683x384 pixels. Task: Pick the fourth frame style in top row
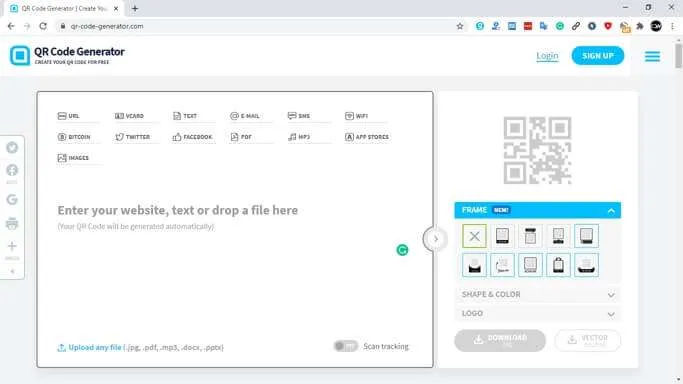tap(558, 236)
